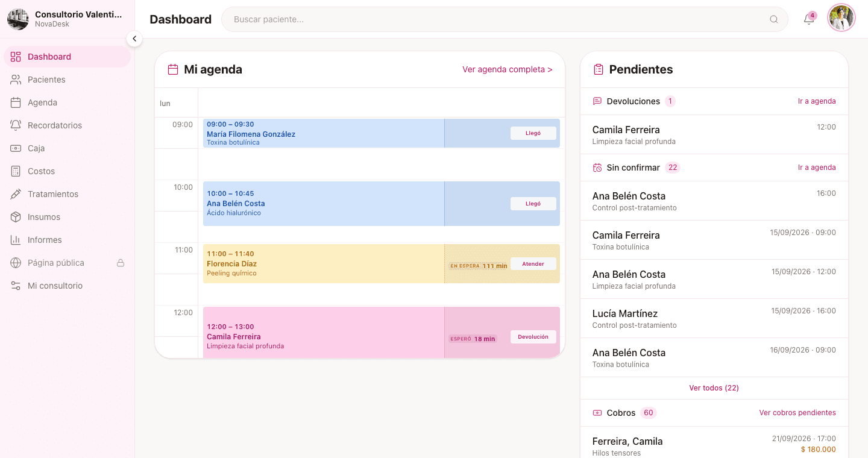This screenshot has width=868, height=458.
Task: Click the Agenda calendar icon in sidebar
Action: tap(16, 102)
